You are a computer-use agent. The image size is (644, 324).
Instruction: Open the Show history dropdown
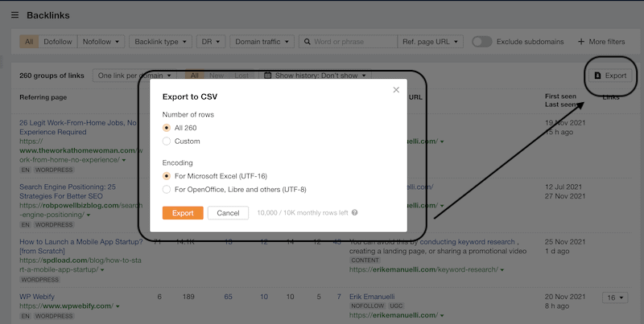tap(315, 76)
